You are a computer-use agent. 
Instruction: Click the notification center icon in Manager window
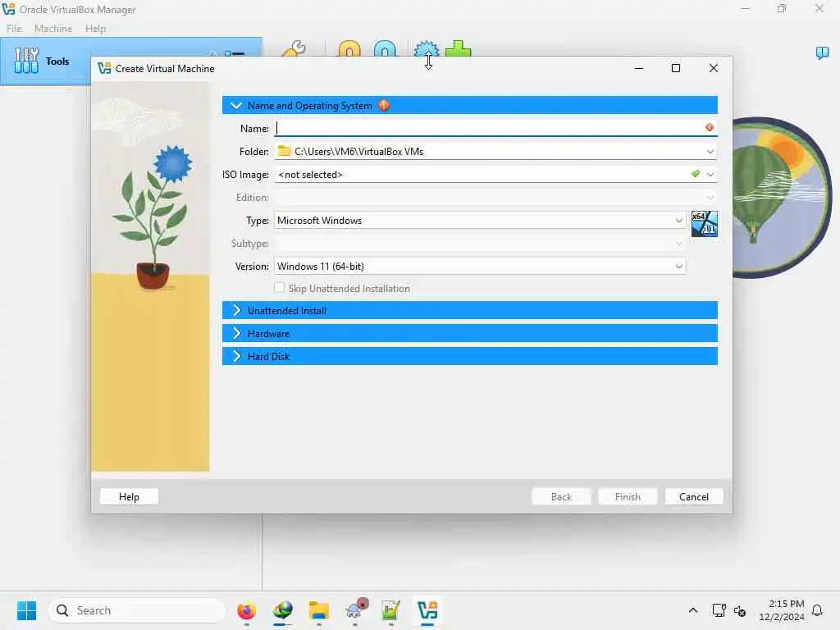pos(822,52)
